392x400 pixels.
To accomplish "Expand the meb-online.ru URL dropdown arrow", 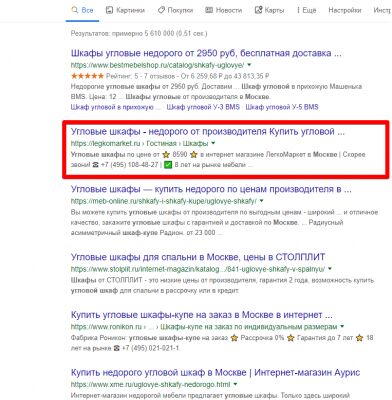I will click(261, 201).
